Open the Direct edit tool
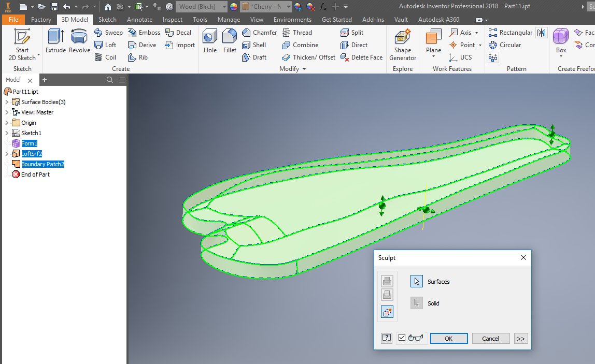Viewport: 595px width, 364px height. 354,45
